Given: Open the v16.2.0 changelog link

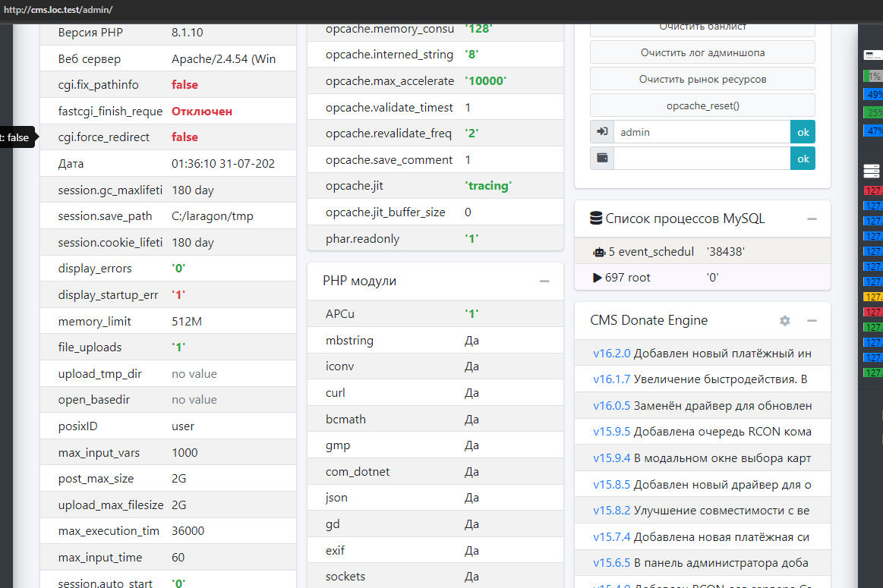Looking at the screenshot, I should [x=612, y=354].
